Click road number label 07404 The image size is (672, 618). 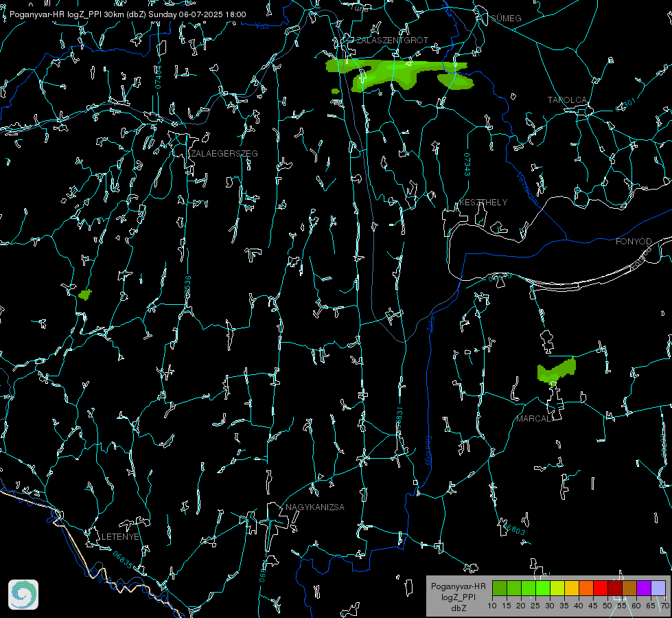(158, 77)
